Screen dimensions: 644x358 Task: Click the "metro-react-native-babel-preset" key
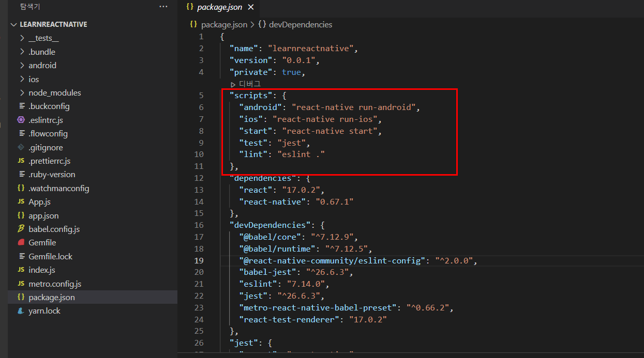(318, 308)
